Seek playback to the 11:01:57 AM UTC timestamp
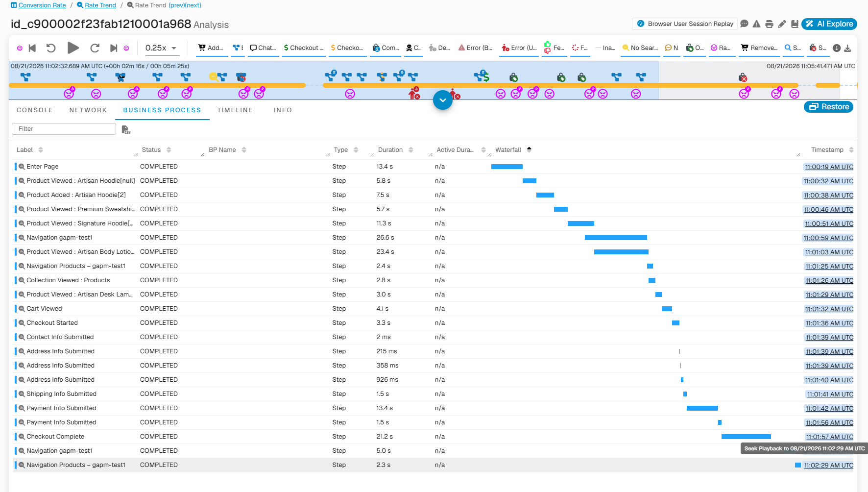The width and height of the screenshot is (868, 492). click(x=829, y=437)
